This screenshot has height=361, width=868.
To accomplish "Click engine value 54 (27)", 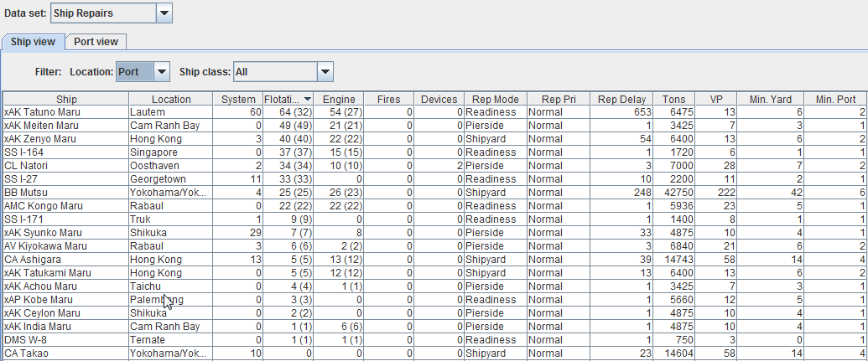I will 345,112.
